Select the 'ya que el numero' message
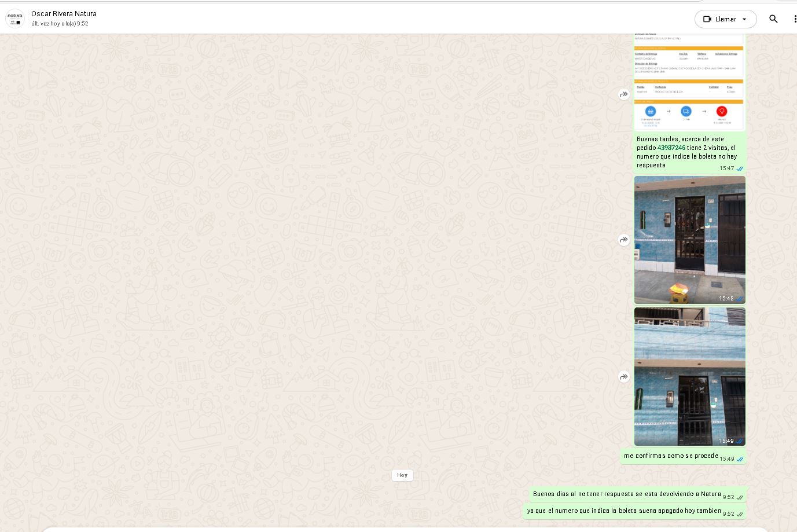Viewport: 797px width, 532px height. (623, 511)
